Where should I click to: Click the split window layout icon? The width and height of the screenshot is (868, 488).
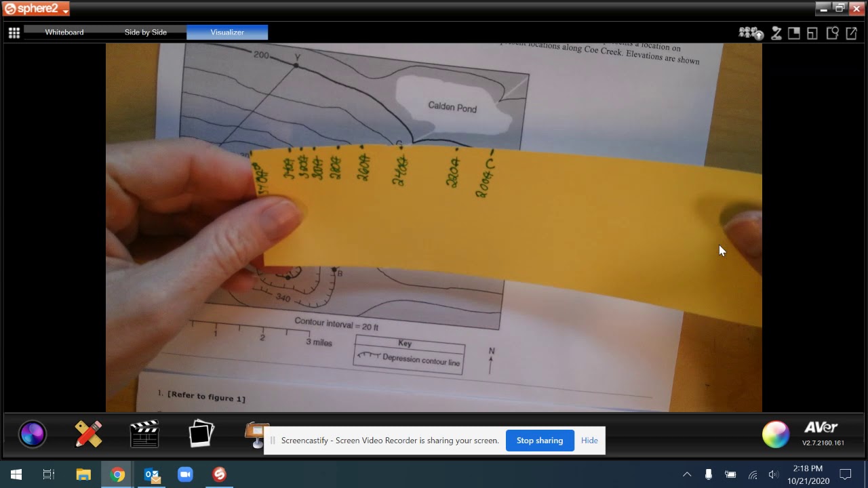tap(812, 33)
